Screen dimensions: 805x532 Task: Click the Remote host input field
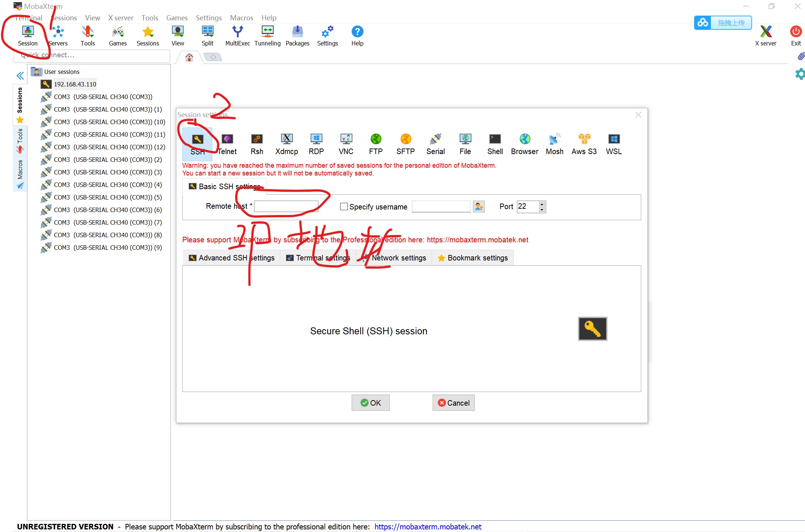click(286, 206)
